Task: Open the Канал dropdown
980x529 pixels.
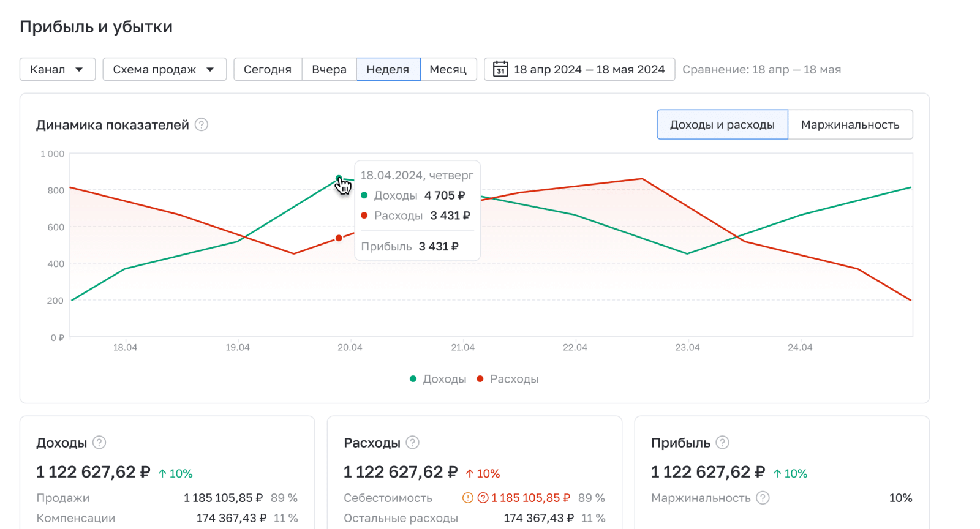Action: tap(58, 69)
